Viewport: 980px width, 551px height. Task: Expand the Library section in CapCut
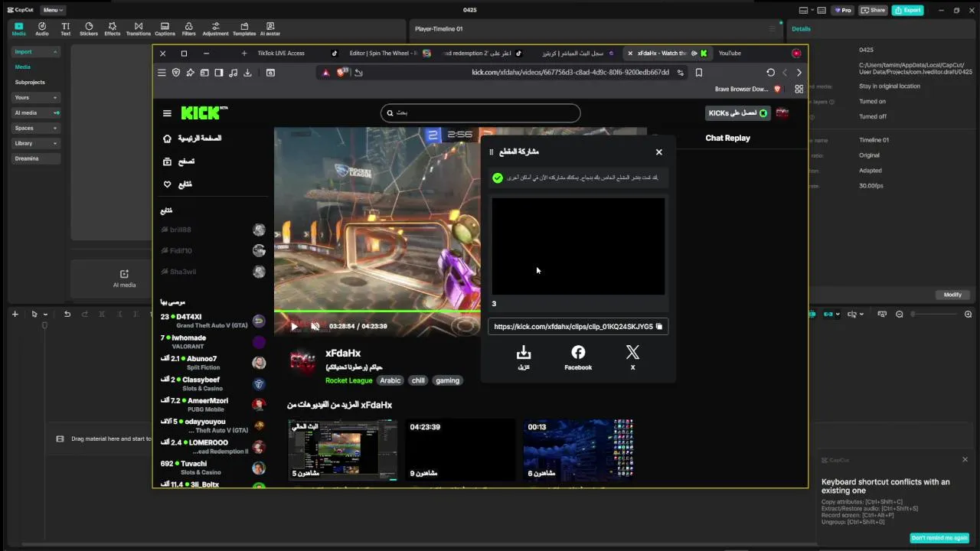point(36,143)
